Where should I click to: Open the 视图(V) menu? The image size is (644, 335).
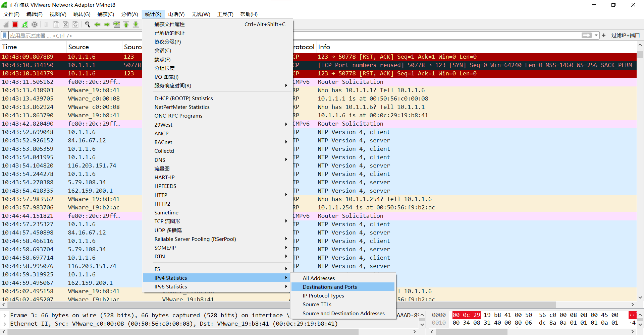pyautogui.click(x=58, y=14)
